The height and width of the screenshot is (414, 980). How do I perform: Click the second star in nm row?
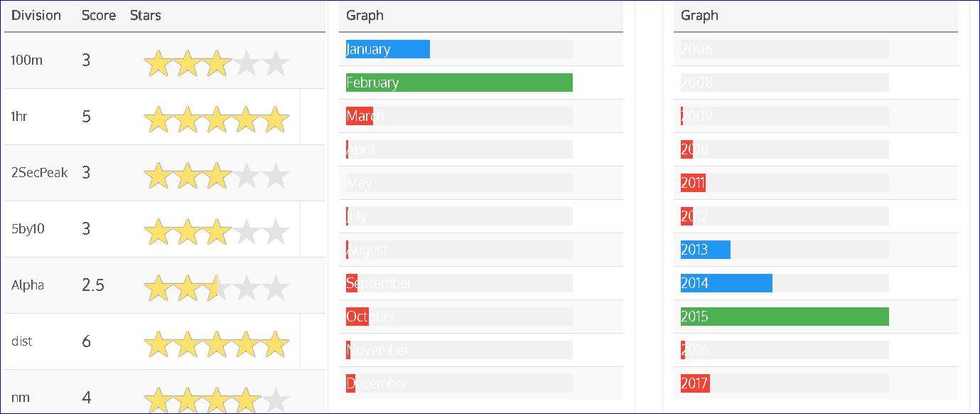pyautogui.click(x=188, y=400)
